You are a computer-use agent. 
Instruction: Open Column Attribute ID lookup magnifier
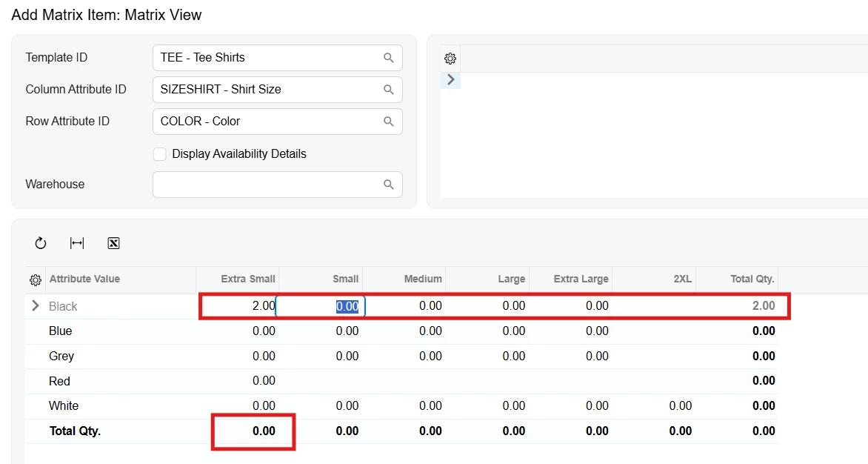tap(389, 90)
